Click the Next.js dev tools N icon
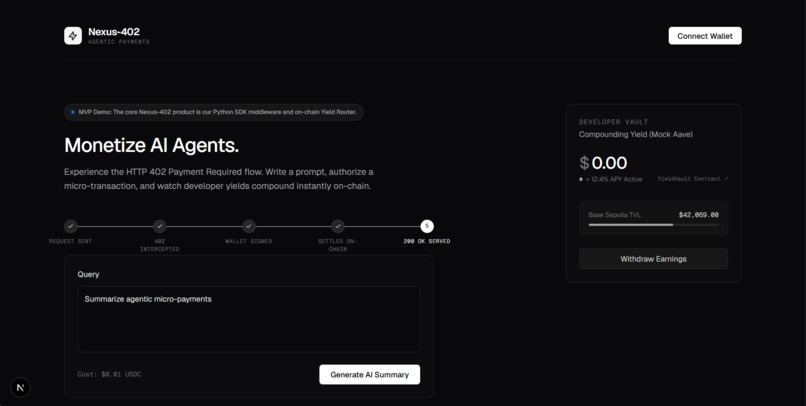 click(x=21, y=387)
